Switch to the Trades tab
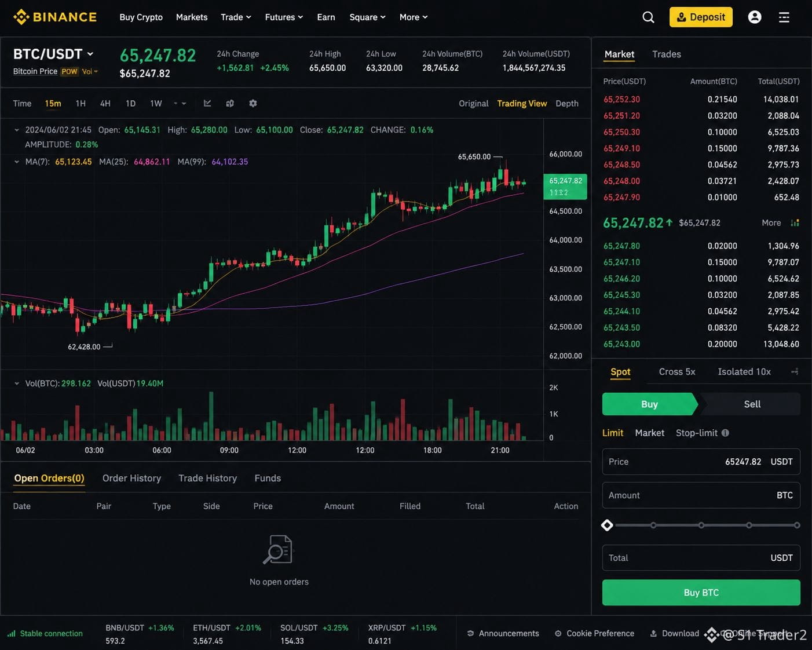This screenshot has height=650, width=812. click(667, 54)
